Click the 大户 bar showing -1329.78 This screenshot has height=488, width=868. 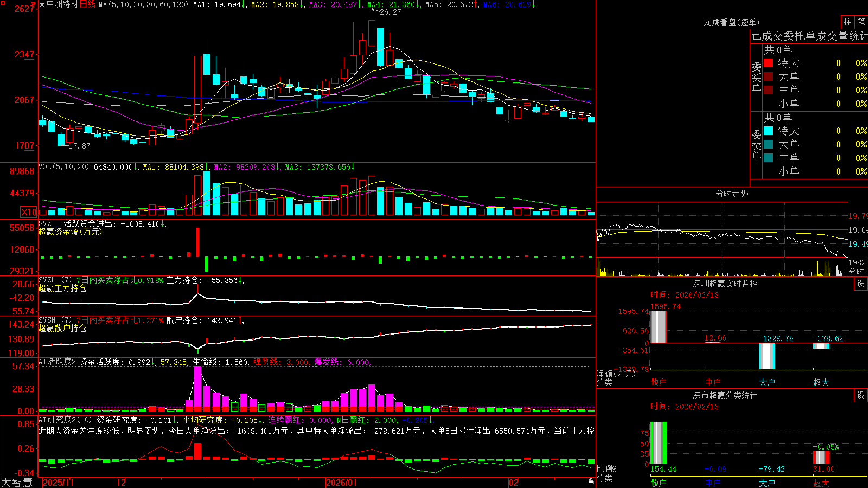coord(767,356)
